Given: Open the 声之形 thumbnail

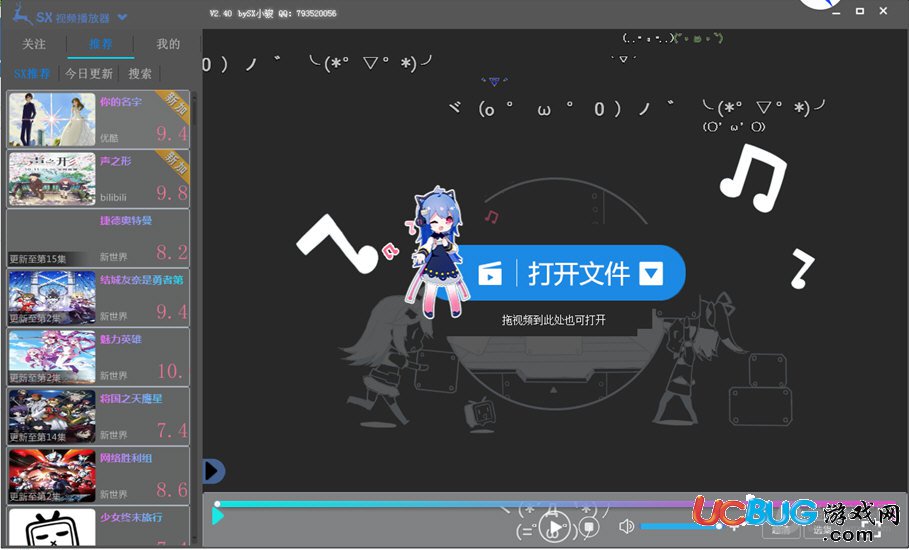Looking at the screenshot, I should (52, 179).
